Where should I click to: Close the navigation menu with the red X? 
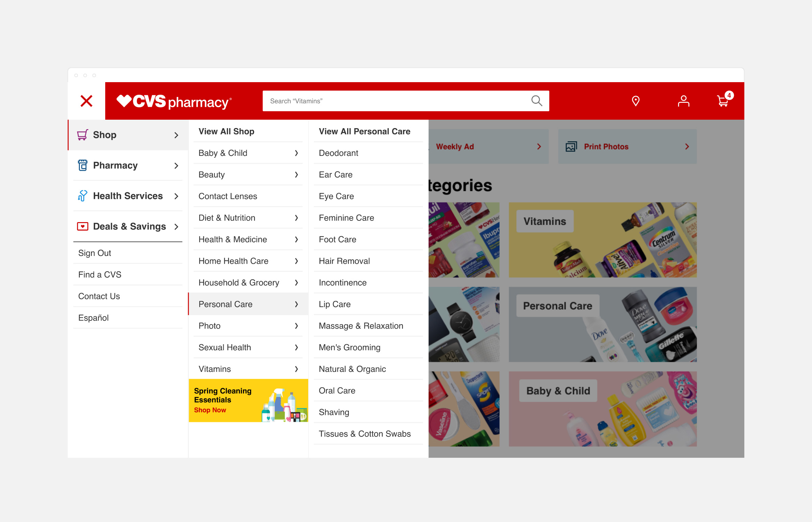click(87, 101)
